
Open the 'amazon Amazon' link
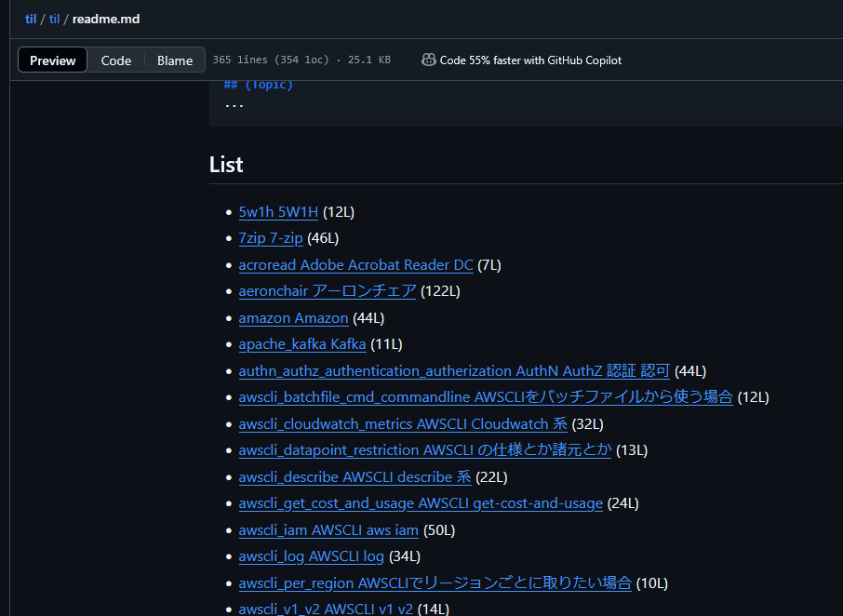click(x=293, y=318)
